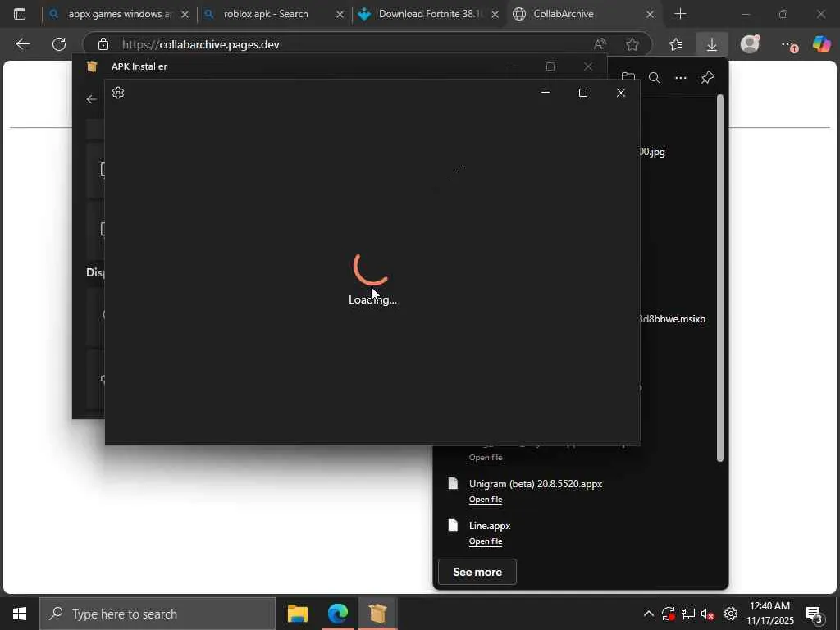Open Read aloud in address bar
840x630 pixels.
(x=600, y=44)
